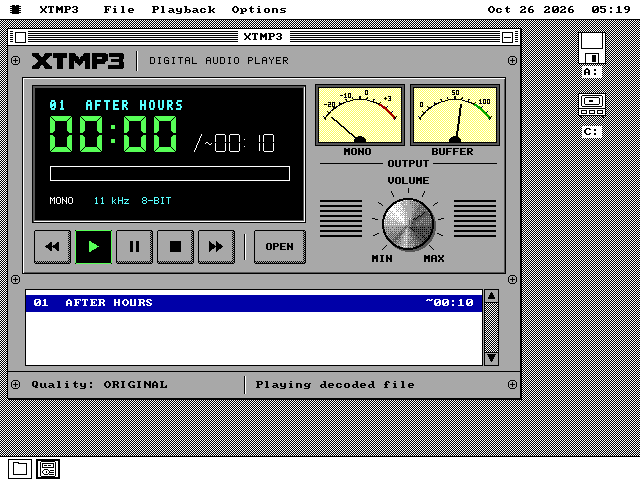The image size is (640, 480).
Task: Open the C: hard drive icon
Action: tap(592, 115)
